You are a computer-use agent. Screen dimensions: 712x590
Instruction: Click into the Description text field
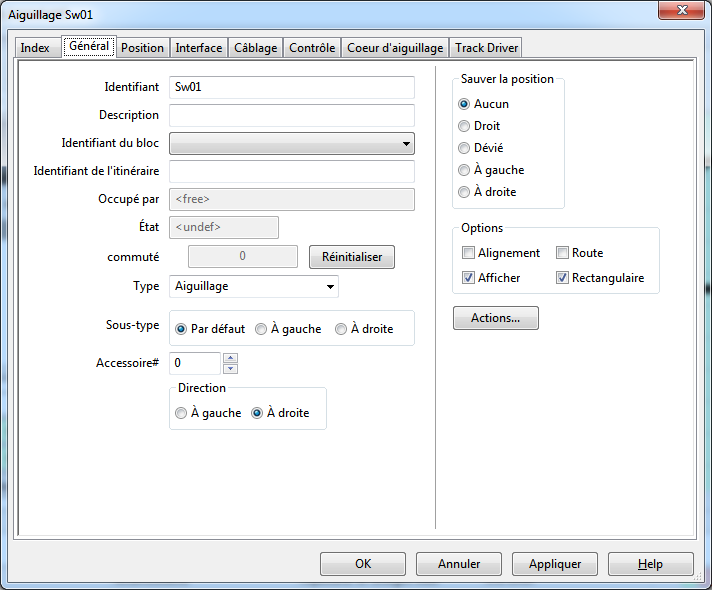point(292,115)
